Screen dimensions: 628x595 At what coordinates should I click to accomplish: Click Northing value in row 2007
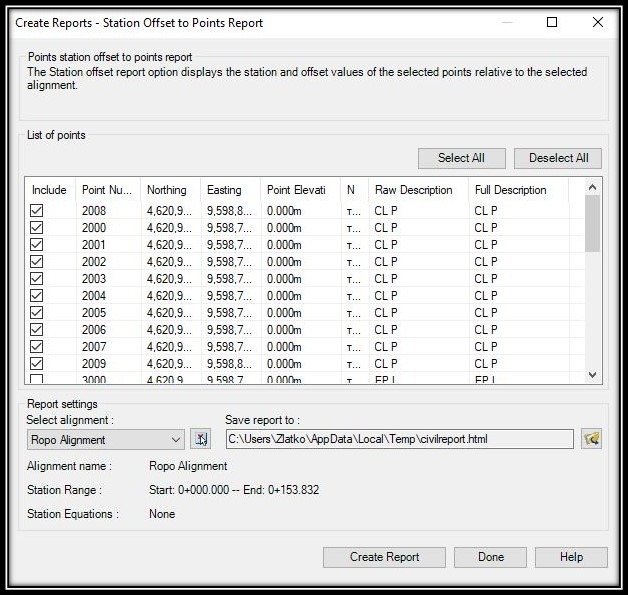(169, 347)
